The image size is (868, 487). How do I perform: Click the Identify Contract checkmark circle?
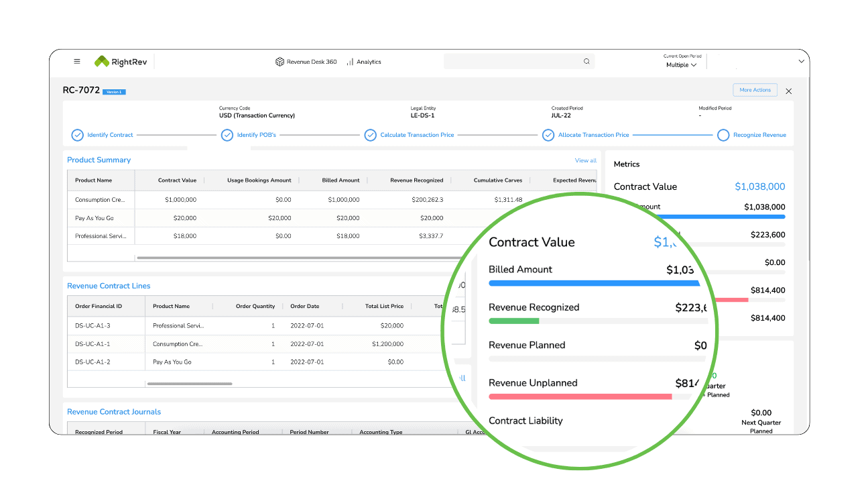coord(78,136)
